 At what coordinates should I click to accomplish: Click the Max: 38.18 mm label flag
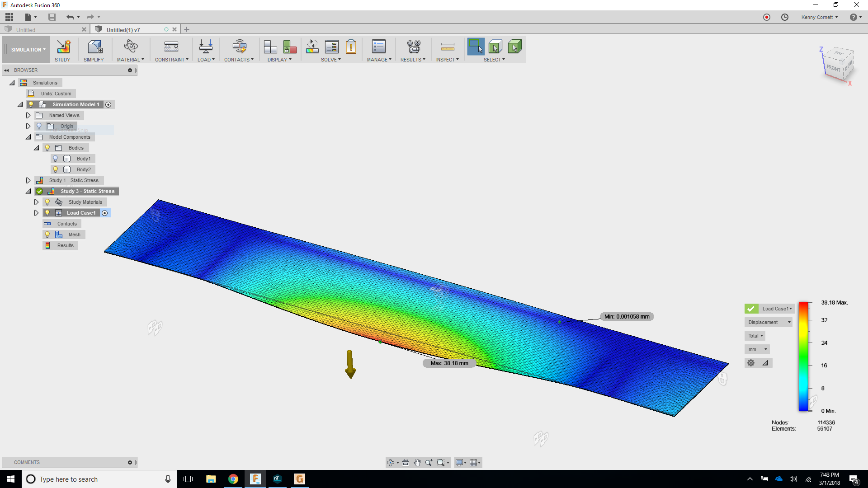point(448,363)
